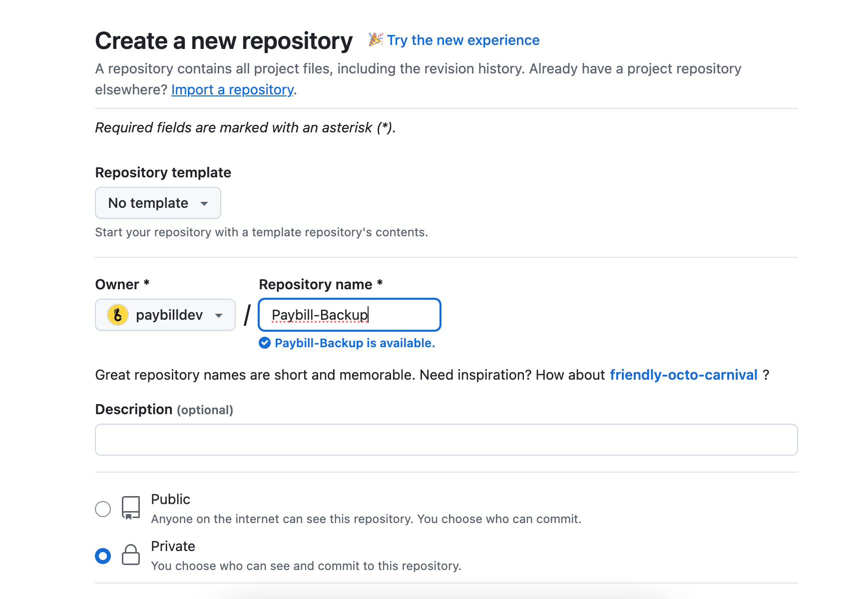Select the Private radio button
Screen dimensions: 868x599
[103, 556]
